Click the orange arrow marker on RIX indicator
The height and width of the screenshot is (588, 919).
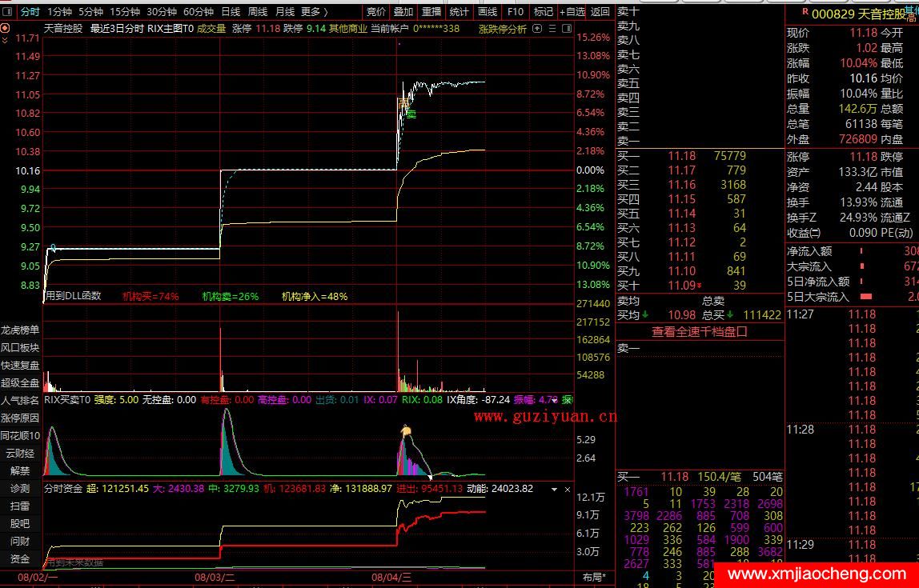(406, 432)
